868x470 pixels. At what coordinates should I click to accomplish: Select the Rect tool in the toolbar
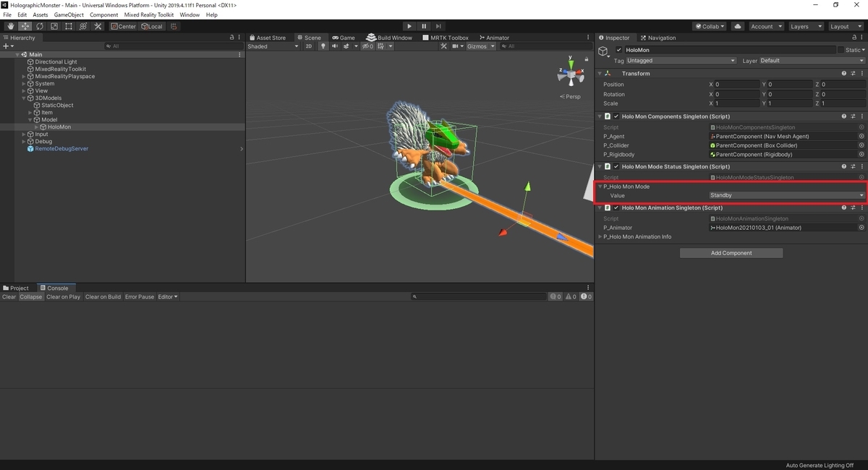point(68,26)
